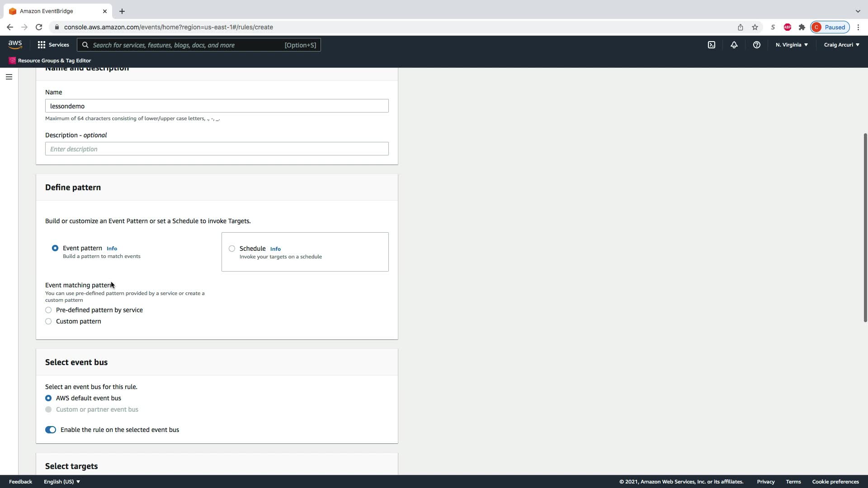Click the Enter description input field

[x=217, y=149]
